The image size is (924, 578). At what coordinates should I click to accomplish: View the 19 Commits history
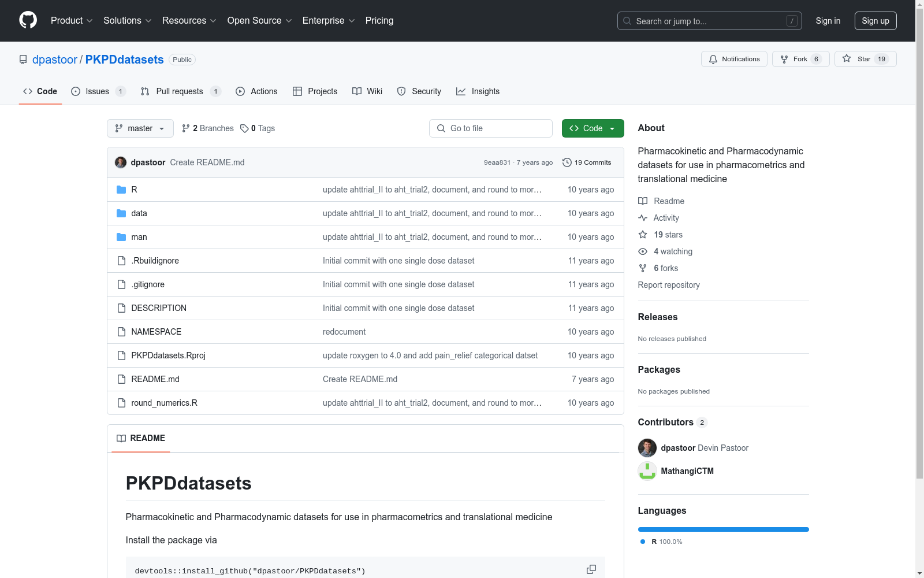point(587,162)
